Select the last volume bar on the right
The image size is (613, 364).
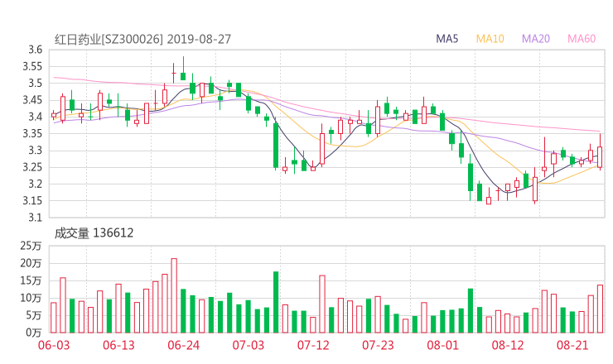pos(600,309)
